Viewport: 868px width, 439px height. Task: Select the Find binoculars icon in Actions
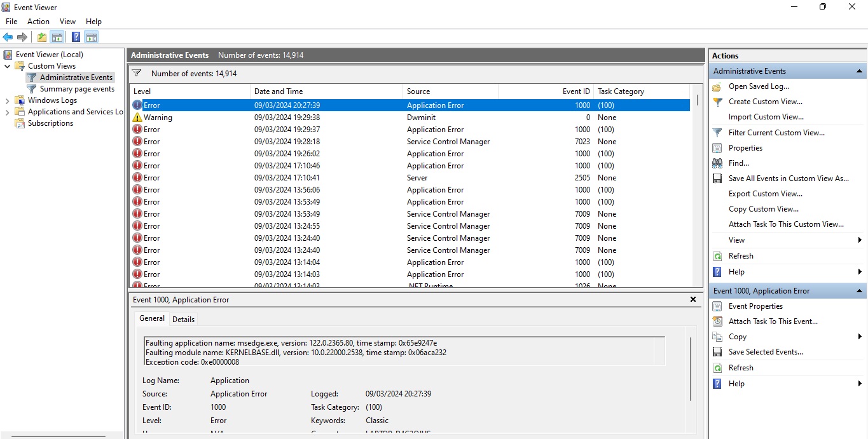tap(717, 163)
